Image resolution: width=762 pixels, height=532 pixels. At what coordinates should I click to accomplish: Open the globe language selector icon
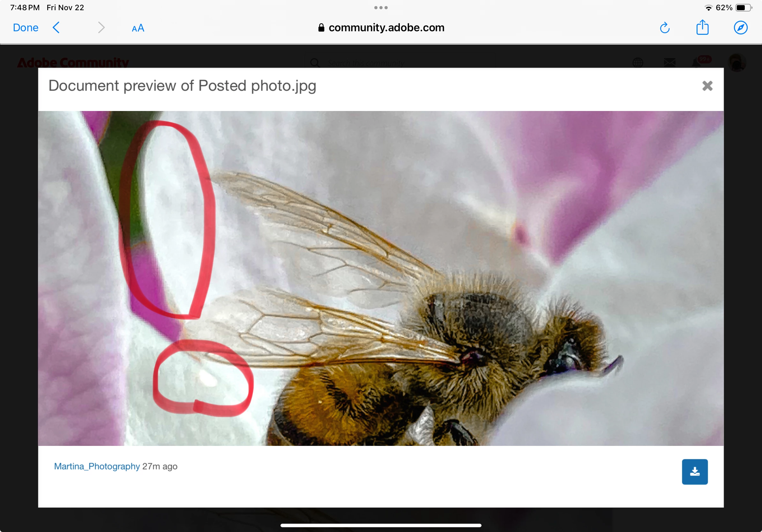tap(638, 63)
